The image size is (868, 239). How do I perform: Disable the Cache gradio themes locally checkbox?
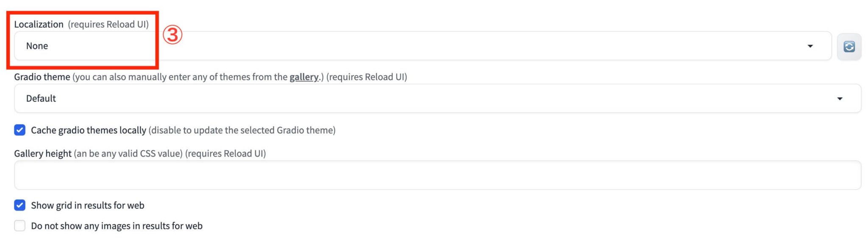pyautogui.click(x=20, y=130)
